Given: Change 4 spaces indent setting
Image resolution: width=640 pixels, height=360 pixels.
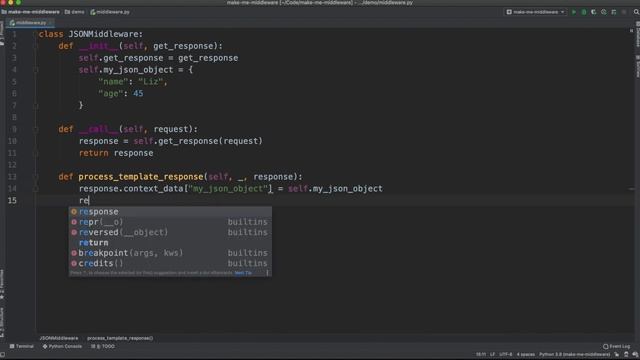Looking at the screenshot, I should pos(525,355).
